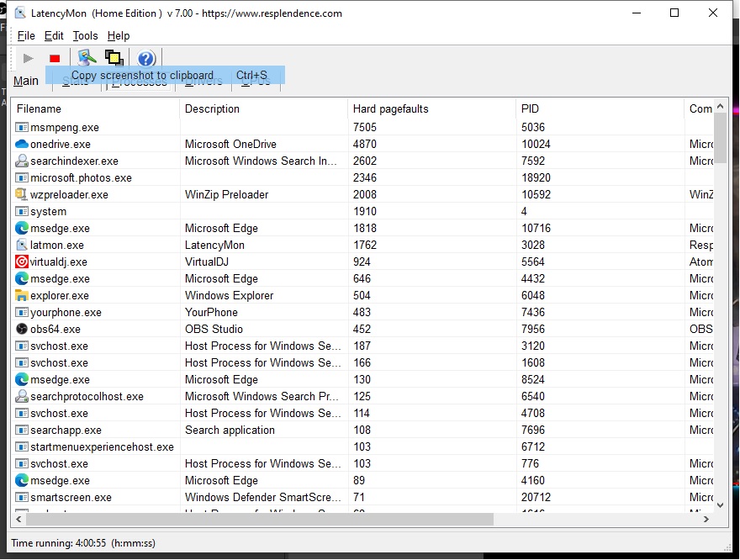This screenshot has height=560, width=740.
Task: Click the icon beside searchprotocolhost.exe
Action: tap(22, 397)
